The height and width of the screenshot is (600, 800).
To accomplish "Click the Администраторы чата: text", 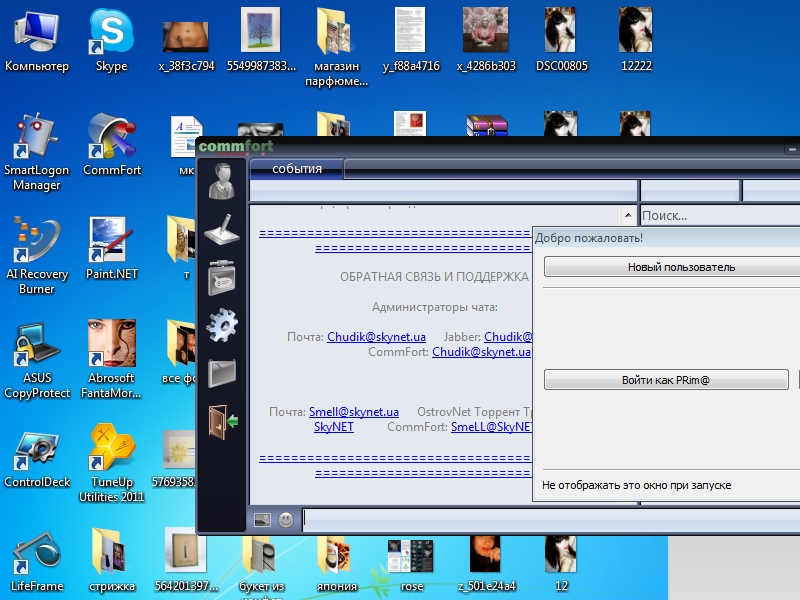I will (434, 307).
